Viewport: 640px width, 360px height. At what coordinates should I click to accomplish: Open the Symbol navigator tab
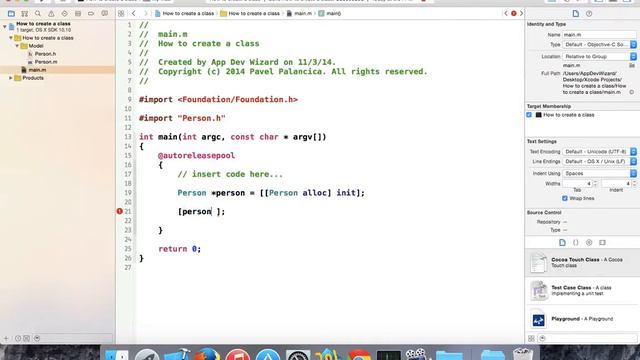pos(24,13)
